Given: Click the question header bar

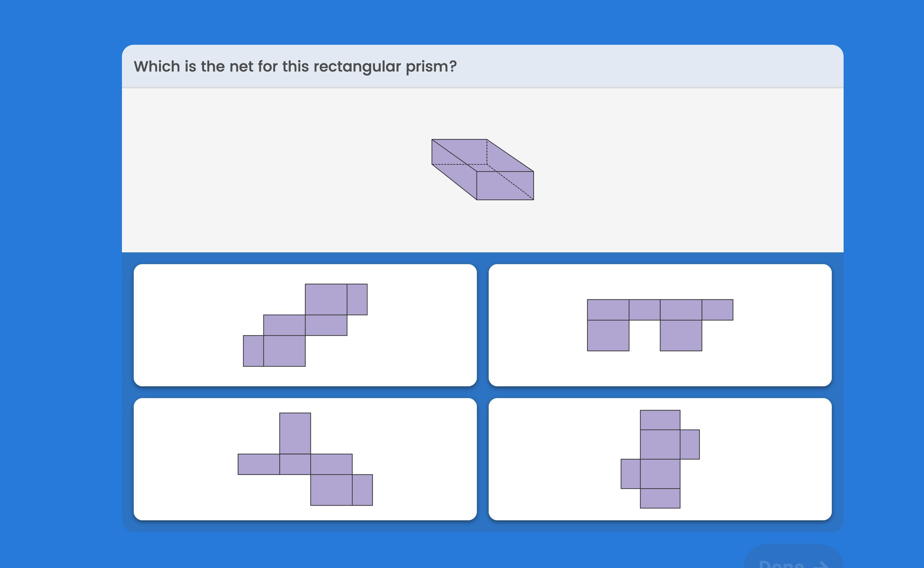Looking at the screenshot, I should point(639,67).
